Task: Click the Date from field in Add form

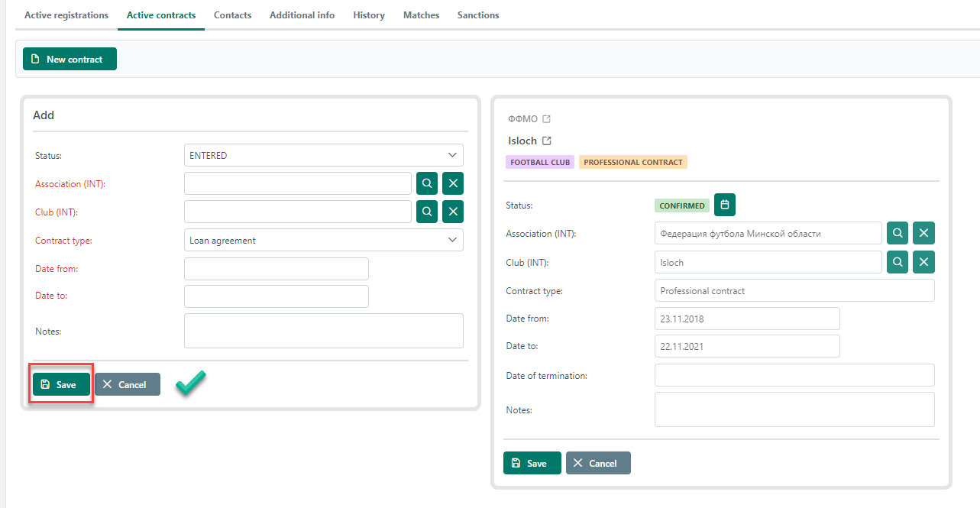Action: click(276, 269)
